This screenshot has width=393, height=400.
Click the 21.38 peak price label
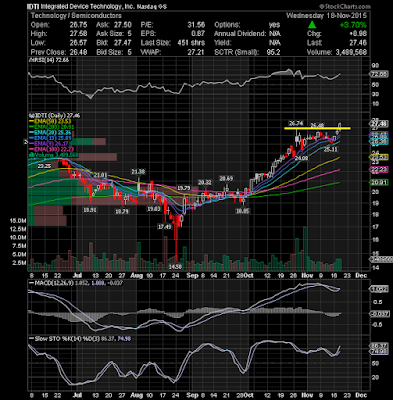[x=138, y=172]
